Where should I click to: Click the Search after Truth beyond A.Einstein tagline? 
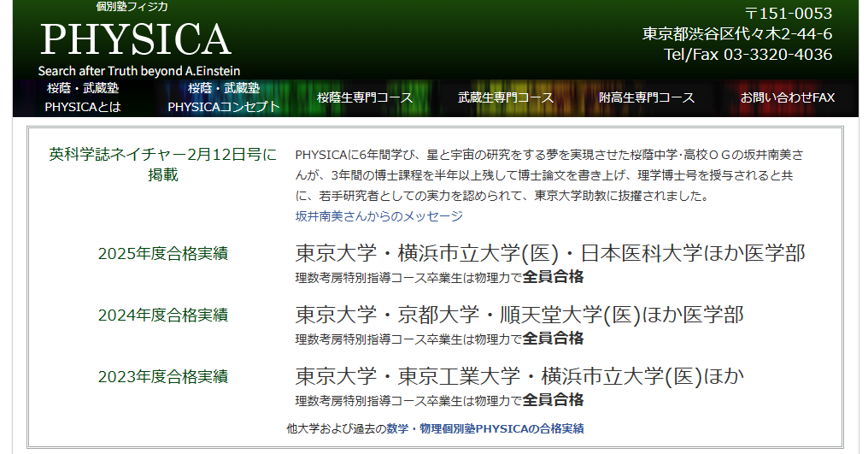139,71
